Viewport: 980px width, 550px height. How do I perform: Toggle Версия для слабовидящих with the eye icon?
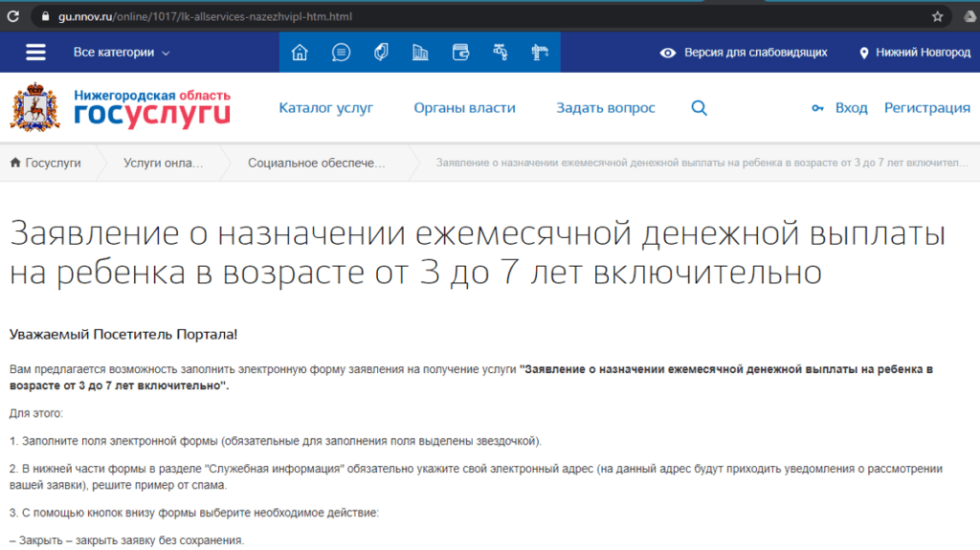[667, 53]
